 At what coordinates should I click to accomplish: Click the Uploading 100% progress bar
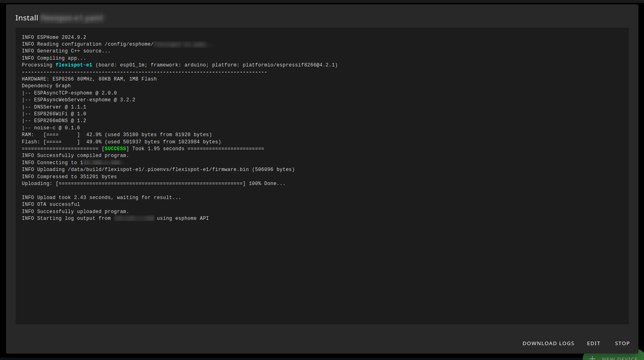[150, 184]
